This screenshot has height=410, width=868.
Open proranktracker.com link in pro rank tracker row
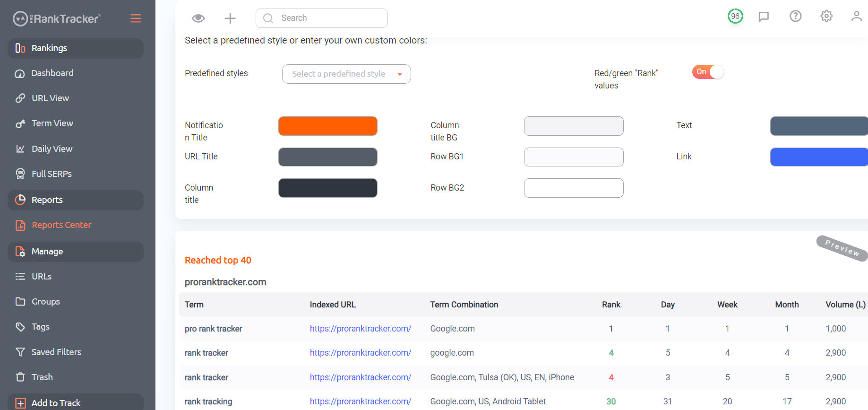(361, 329)
